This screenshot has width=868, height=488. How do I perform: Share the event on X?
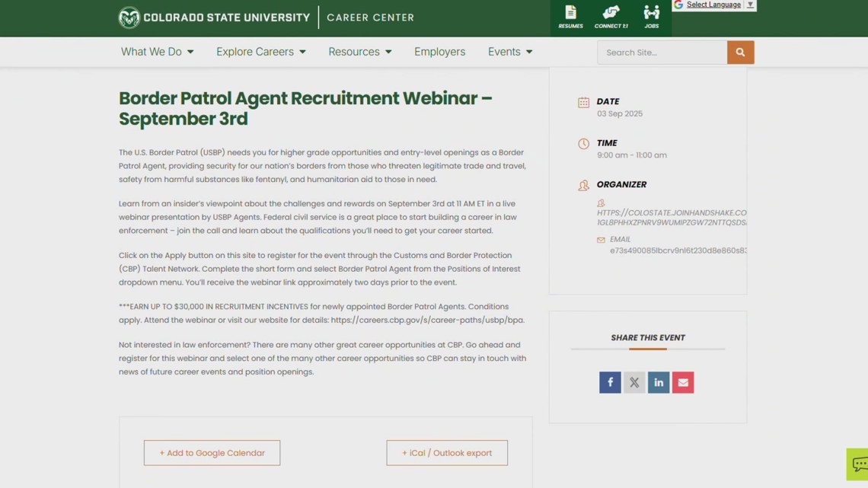point(633,382)
